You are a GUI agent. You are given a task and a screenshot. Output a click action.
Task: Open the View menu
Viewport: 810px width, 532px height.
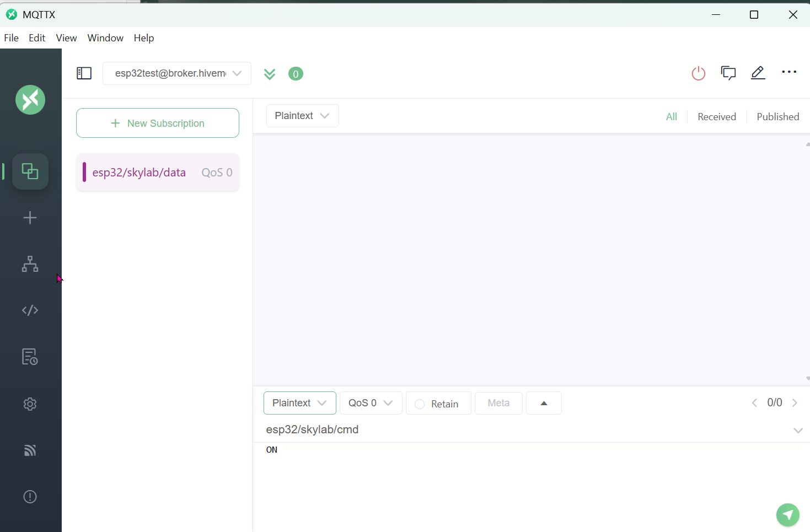coord(66,38)
